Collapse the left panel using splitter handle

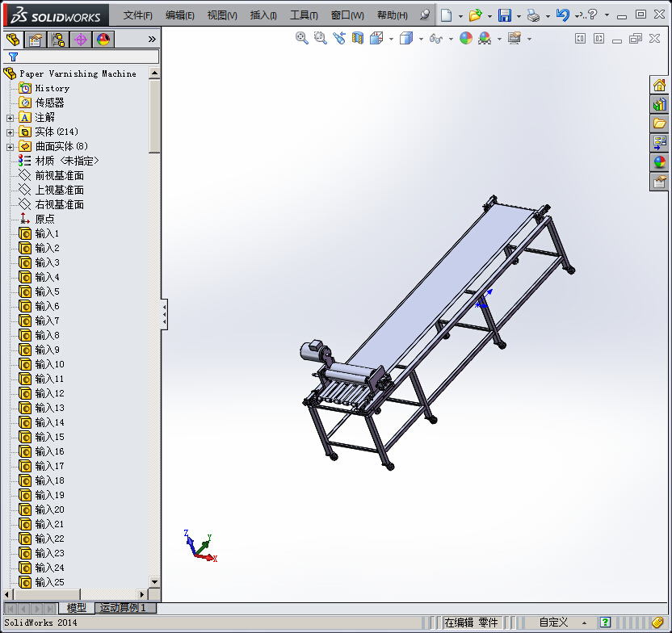coord(165,314)
